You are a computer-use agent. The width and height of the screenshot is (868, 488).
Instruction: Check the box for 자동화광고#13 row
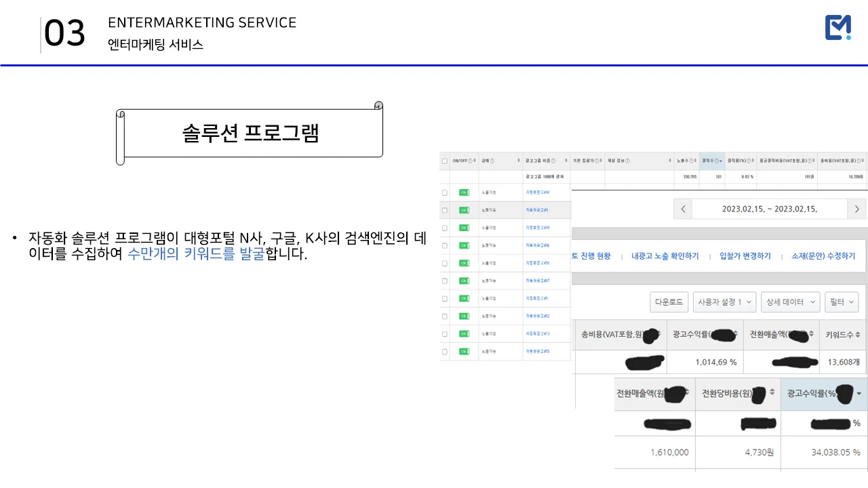click(445, 333)
